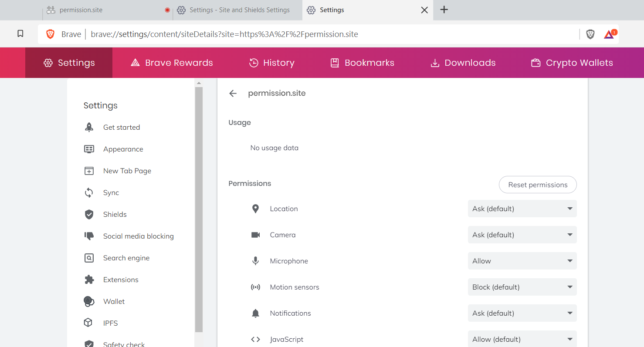Open the Notifications permission dropdown

(522, 313)
